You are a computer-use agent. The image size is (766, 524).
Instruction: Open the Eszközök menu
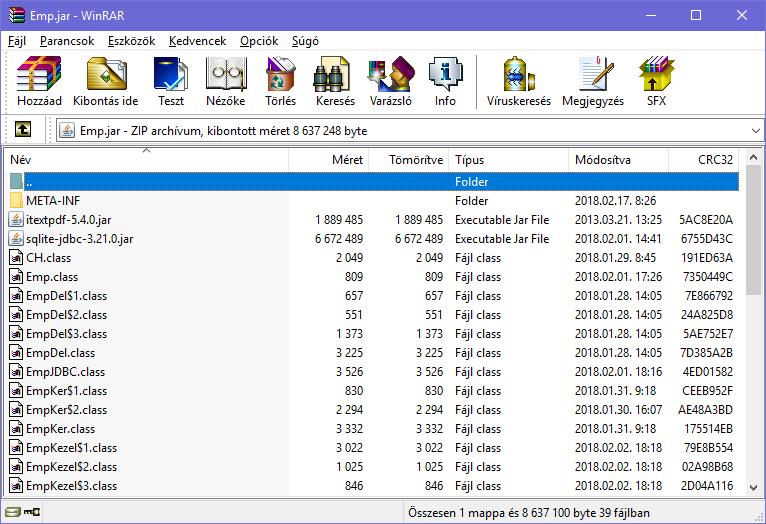coord(131,41)
